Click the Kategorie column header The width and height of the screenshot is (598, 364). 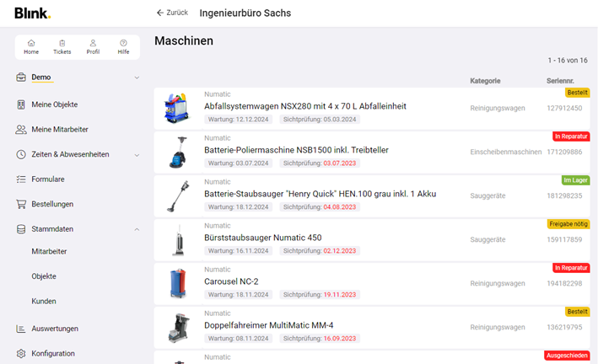point(485,81)
